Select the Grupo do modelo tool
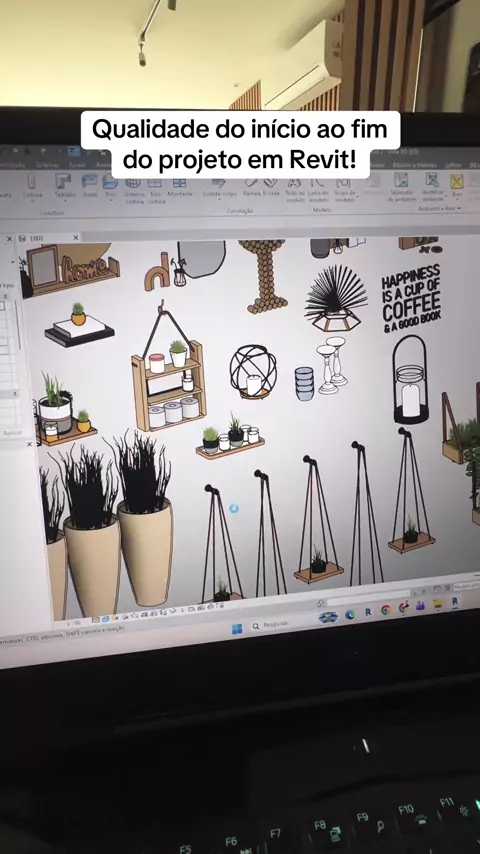The height and width of the screenshot is (854, 480). pyautogui.click(x=343, y=189)
